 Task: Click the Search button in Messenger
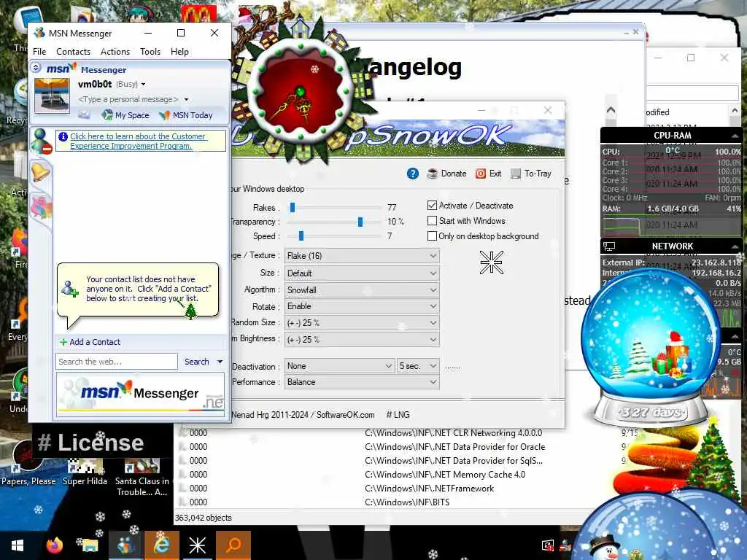(x=197, y=362)
